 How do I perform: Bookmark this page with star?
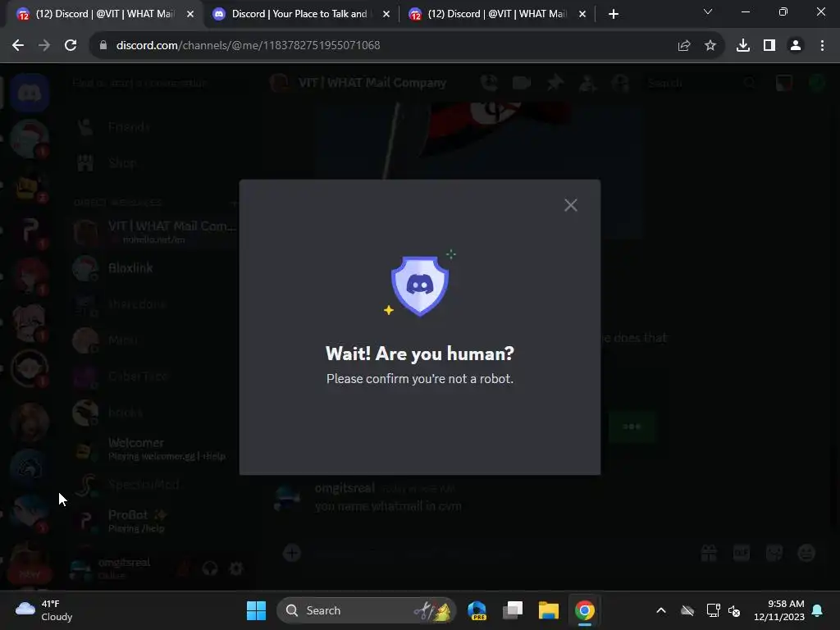click(x=710, y=46)
